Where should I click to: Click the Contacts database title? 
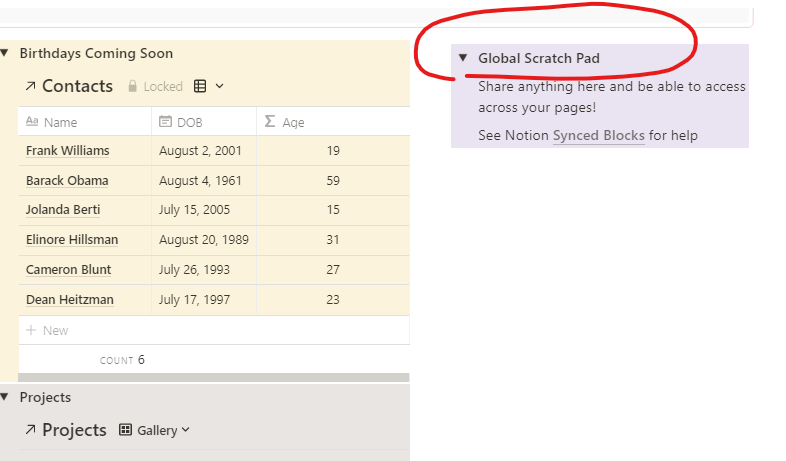77,87
